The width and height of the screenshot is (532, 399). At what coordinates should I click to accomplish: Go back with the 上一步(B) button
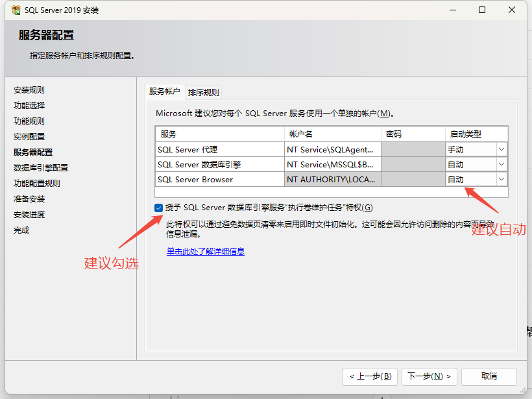tap(370, 376)
